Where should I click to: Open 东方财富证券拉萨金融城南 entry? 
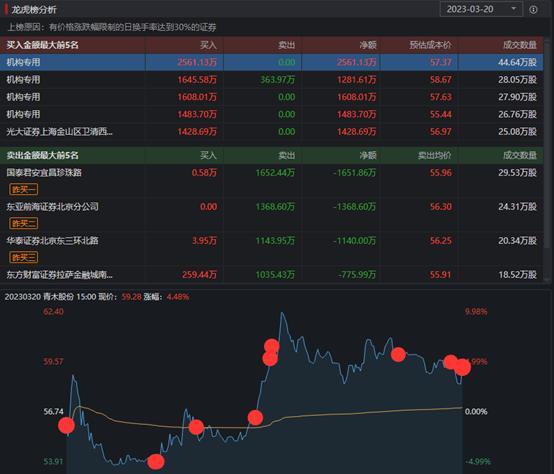tap(59, 274)
